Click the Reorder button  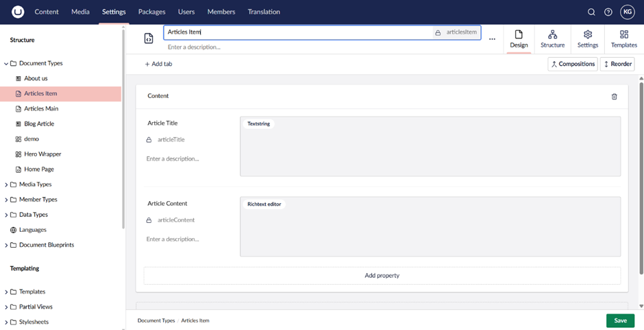(x=617, y=64)
